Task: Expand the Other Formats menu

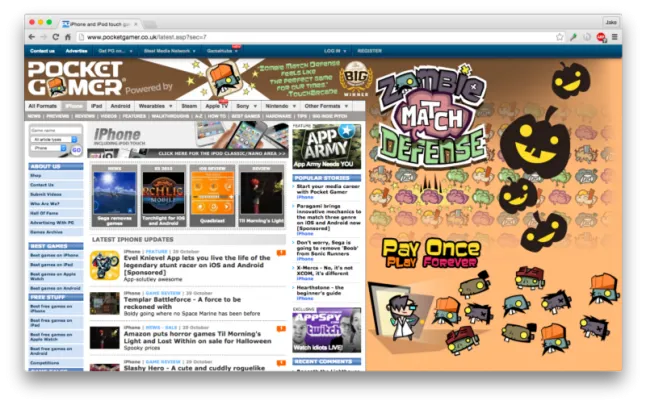Action: click(x=326, y=106)
